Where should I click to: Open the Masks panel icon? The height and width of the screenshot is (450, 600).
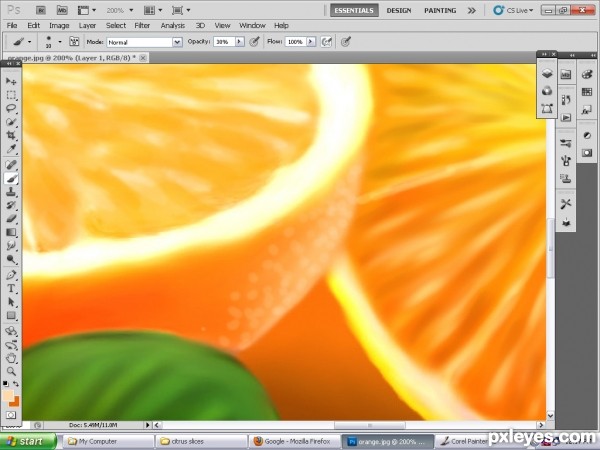[587, 153]
